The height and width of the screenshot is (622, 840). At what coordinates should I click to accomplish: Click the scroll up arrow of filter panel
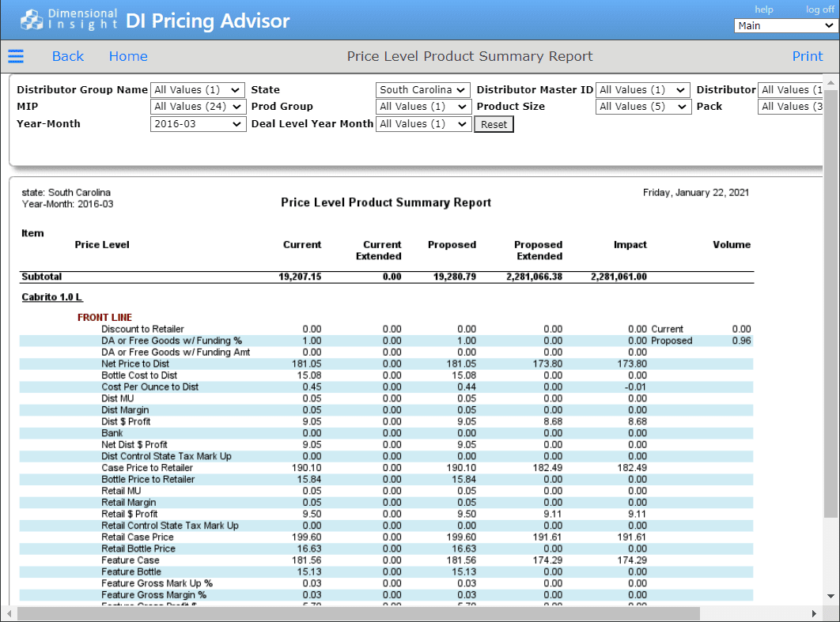(831, 82)
